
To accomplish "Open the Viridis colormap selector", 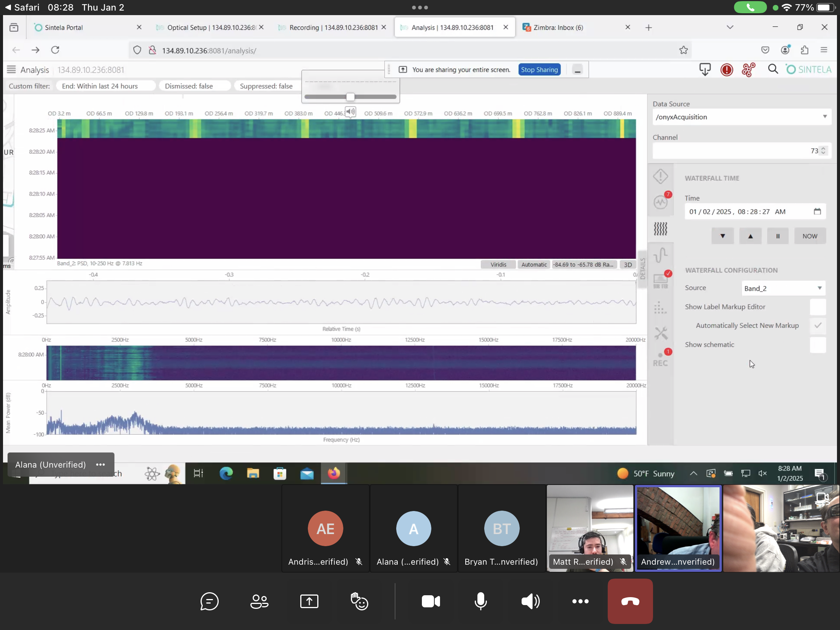I will 498,265.
